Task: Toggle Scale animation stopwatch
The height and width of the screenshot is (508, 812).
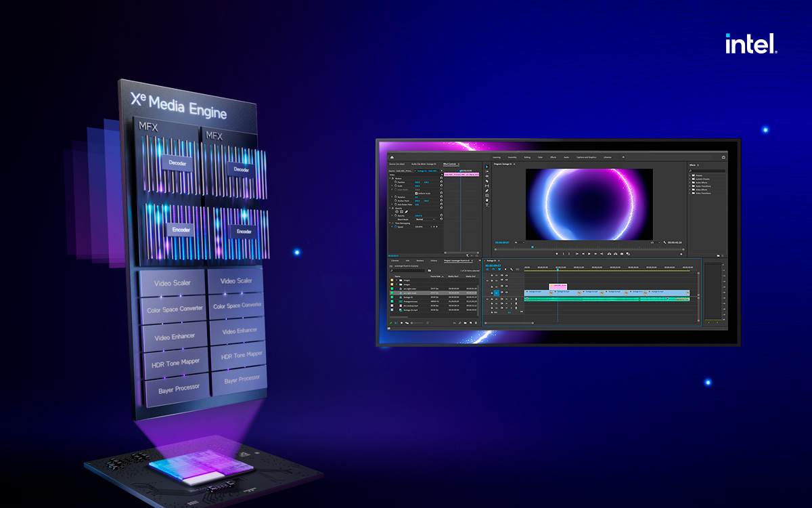Action: (396, 186)
